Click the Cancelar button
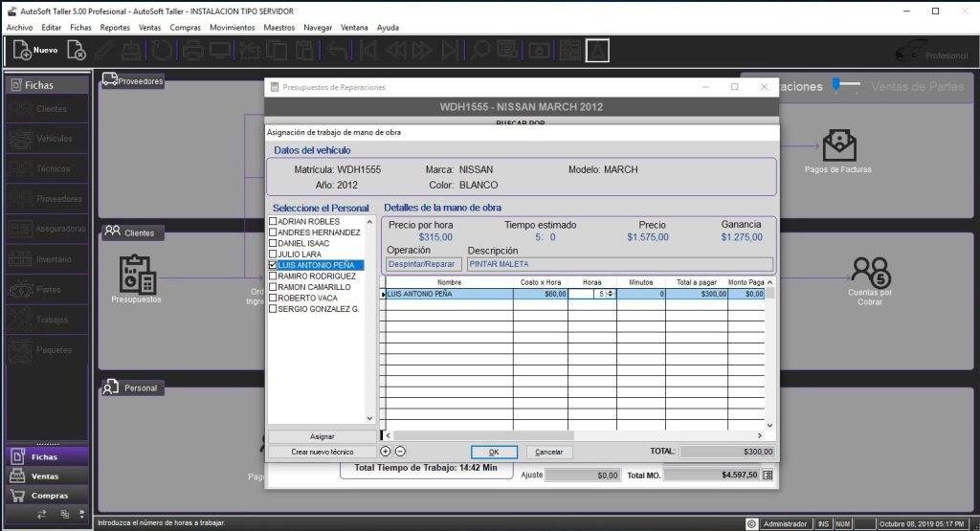Image resolution: width=980 pixels, height=531 pixels. pyautogui.click(x=548, y=452)
